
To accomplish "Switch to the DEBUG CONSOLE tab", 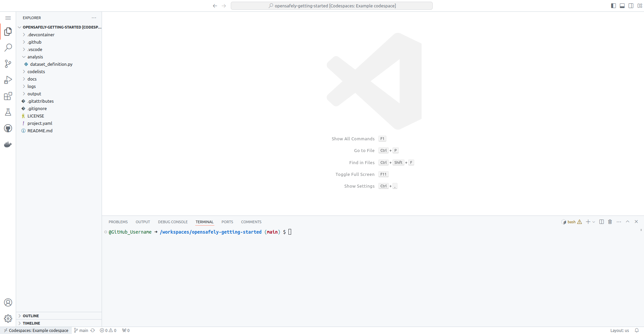I will [x=173, y=222].
